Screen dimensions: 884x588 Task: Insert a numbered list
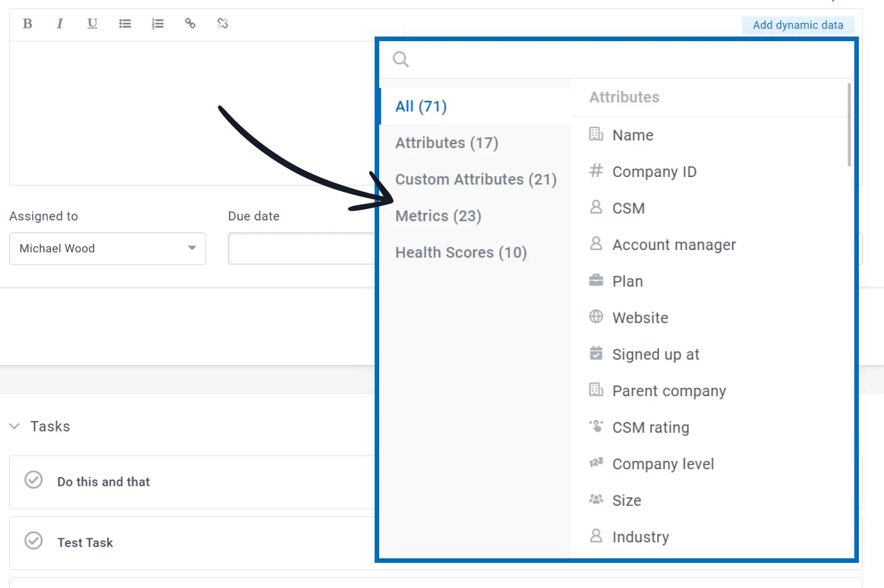click(x=158, y=23)
